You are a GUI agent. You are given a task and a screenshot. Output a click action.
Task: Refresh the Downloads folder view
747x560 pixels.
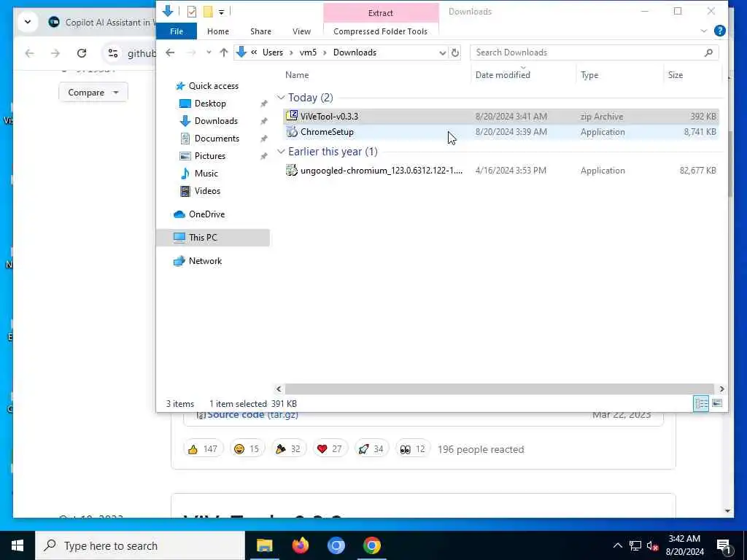455,52
